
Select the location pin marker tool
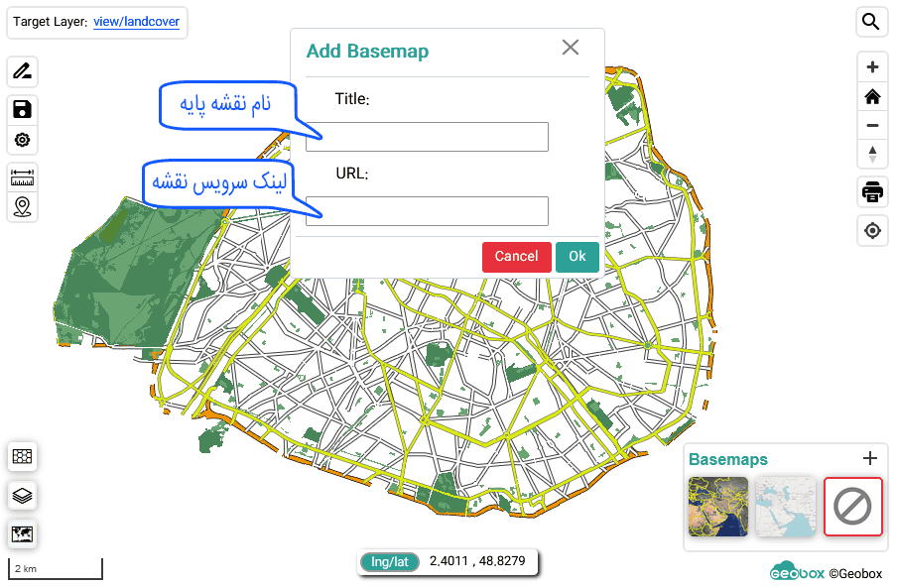pos(22,206)
